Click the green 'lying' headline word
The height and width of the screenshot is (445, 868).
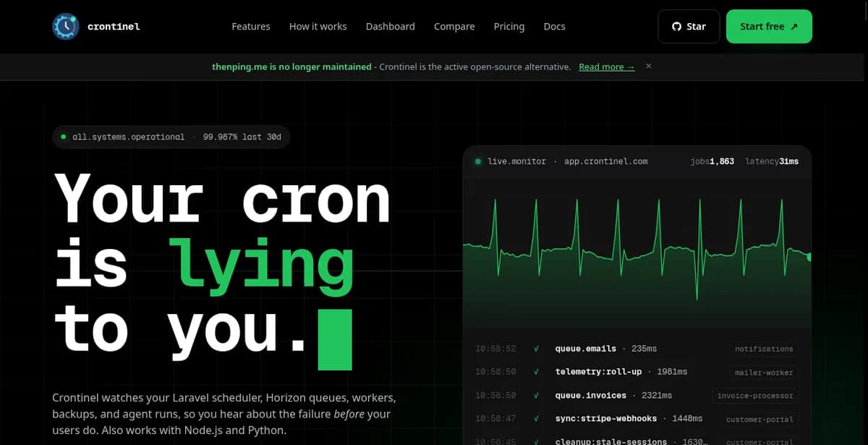point(261,267)
